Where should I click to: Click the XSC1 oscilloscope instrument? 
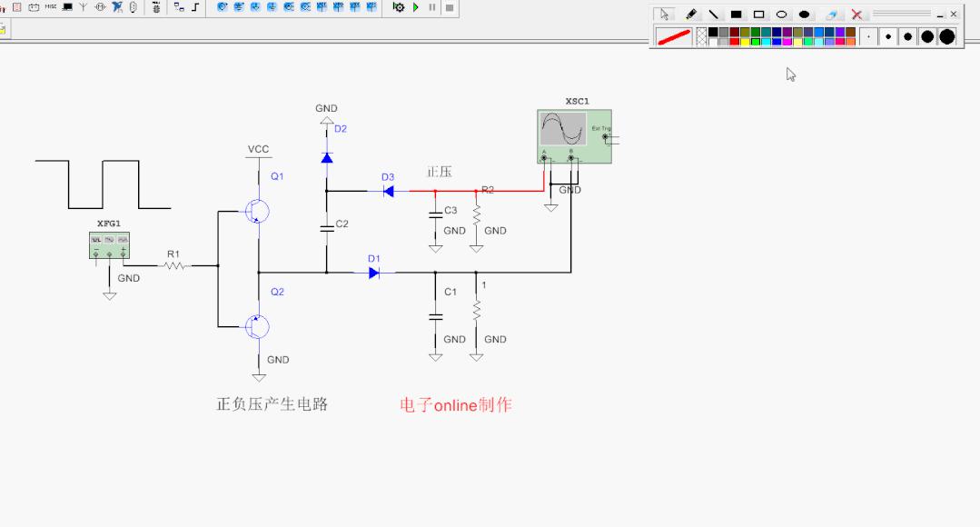pyautogui.click(x=575, y=136)
